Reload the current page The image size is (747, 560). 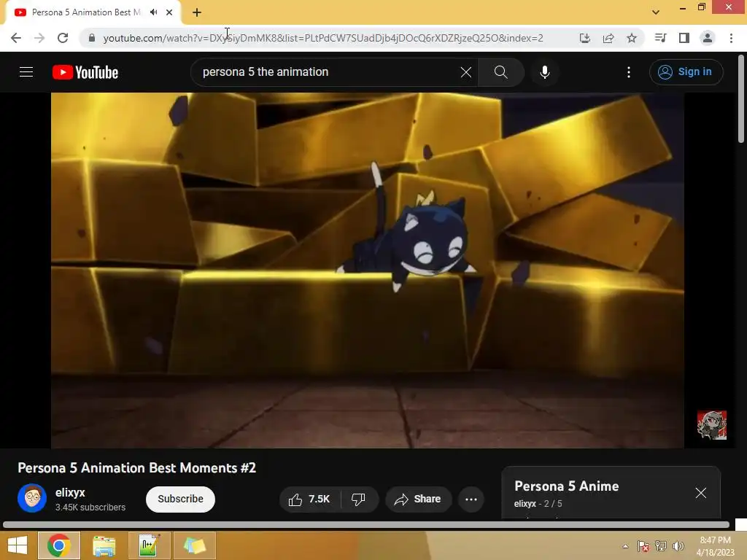tap(63, 38)
